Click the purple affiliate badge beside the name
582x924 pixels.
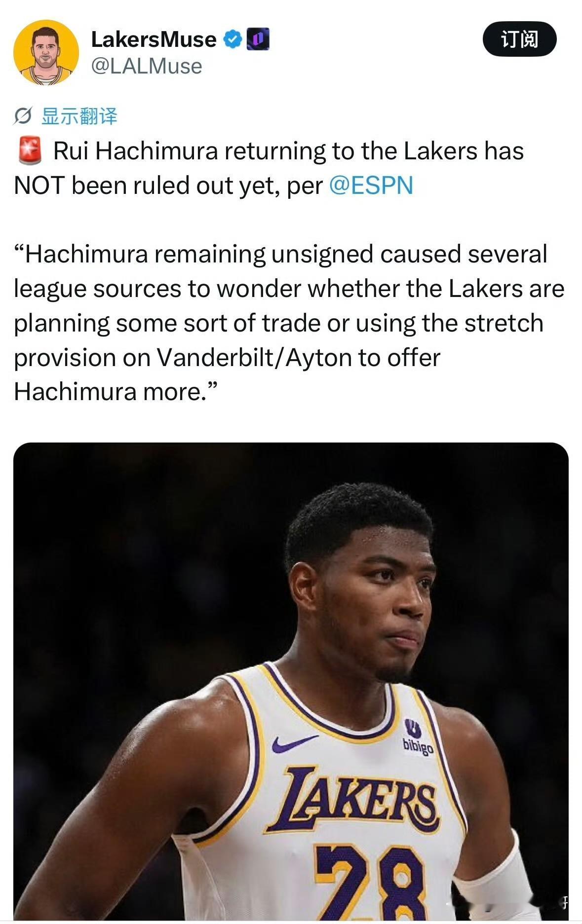257,39
